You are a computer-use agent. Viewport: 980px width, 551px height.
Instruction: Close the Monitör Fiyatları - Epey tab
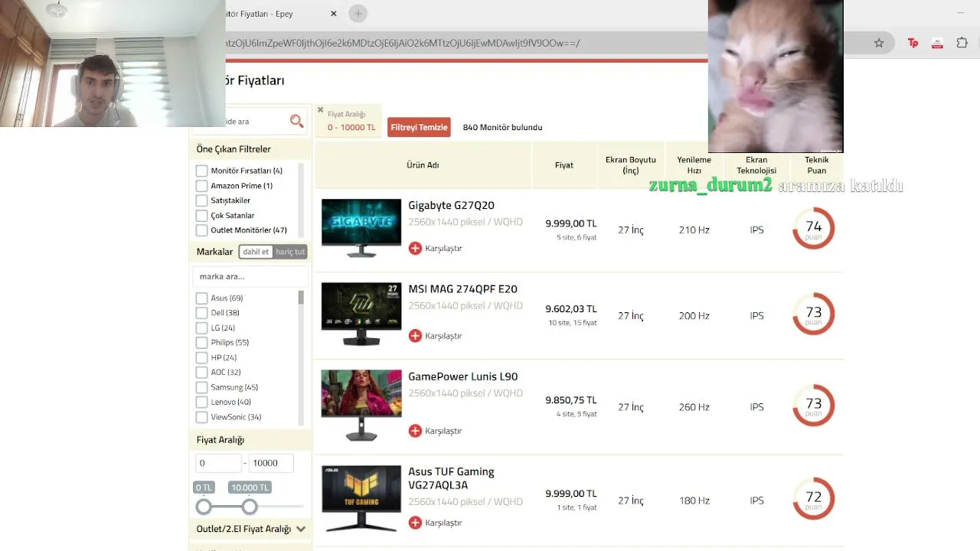334,14
